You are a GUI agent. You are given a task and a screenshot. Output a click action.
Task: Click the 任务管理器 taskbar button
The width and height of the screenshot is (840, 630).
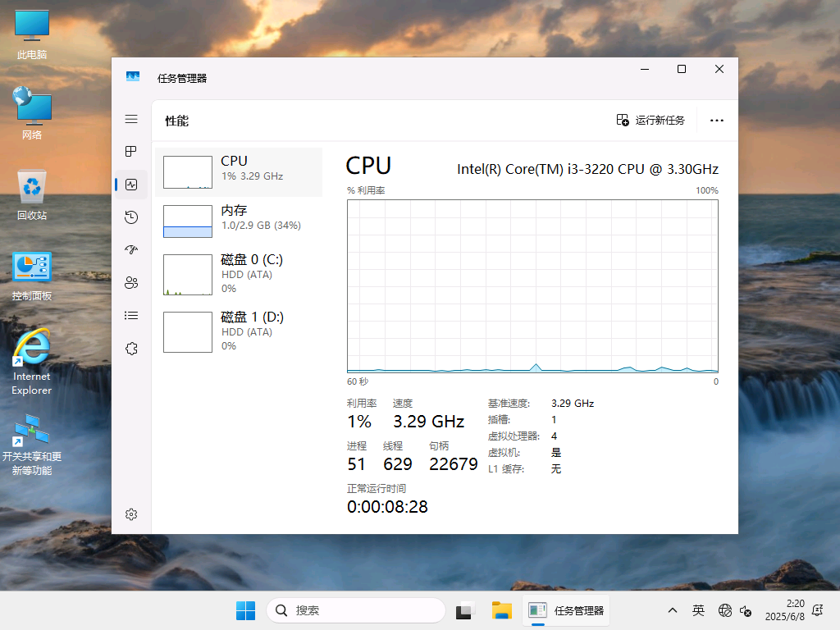click(x=566, y=610)
